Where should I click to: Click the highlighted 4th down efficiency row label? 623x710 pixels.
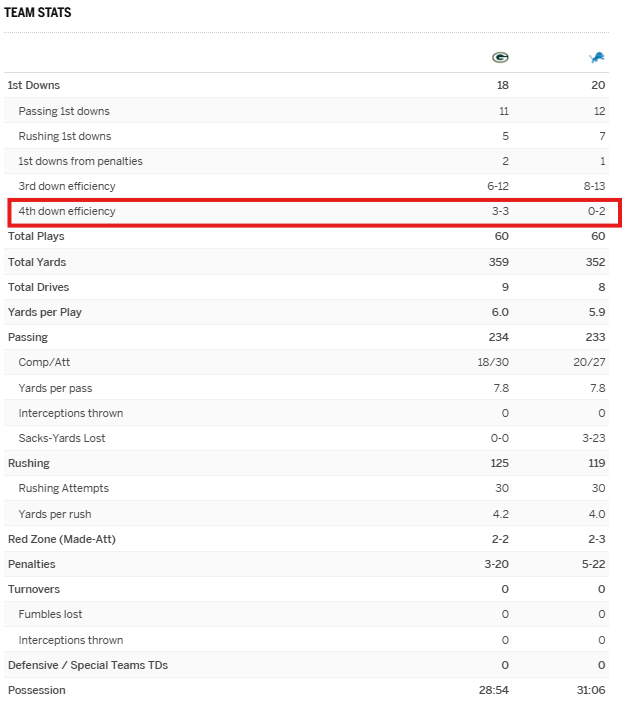(67, 211)
